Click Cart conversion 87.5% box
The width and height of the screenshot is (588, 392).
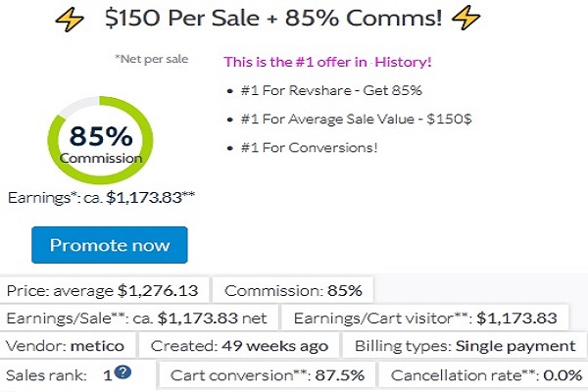[268, 374]
